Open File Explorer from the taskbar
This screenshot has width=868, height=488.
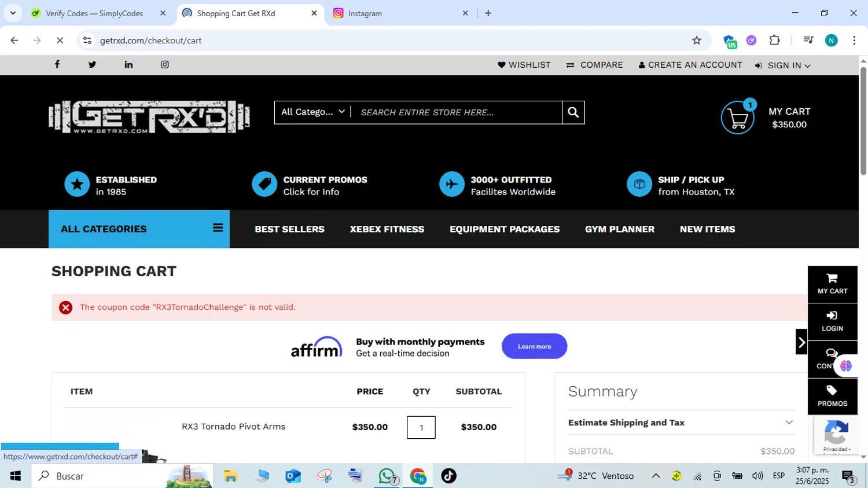pos(231,476)
